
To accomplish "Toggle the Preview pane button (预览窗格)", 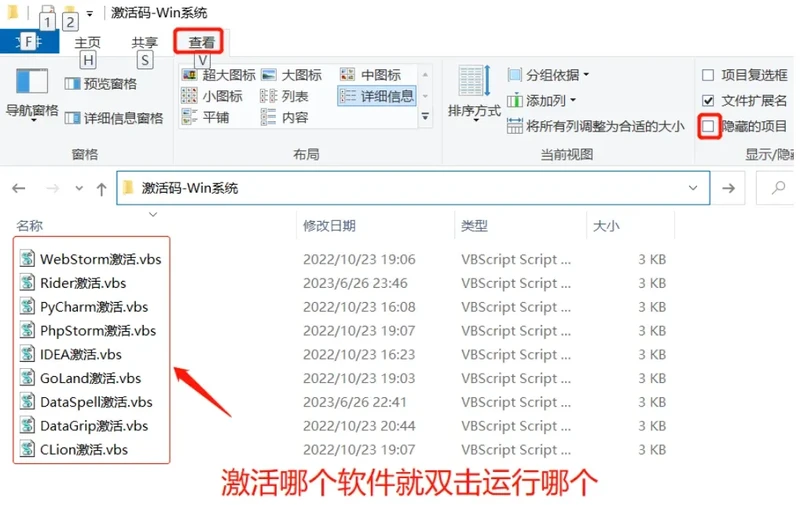I will [x=101, y=84].
